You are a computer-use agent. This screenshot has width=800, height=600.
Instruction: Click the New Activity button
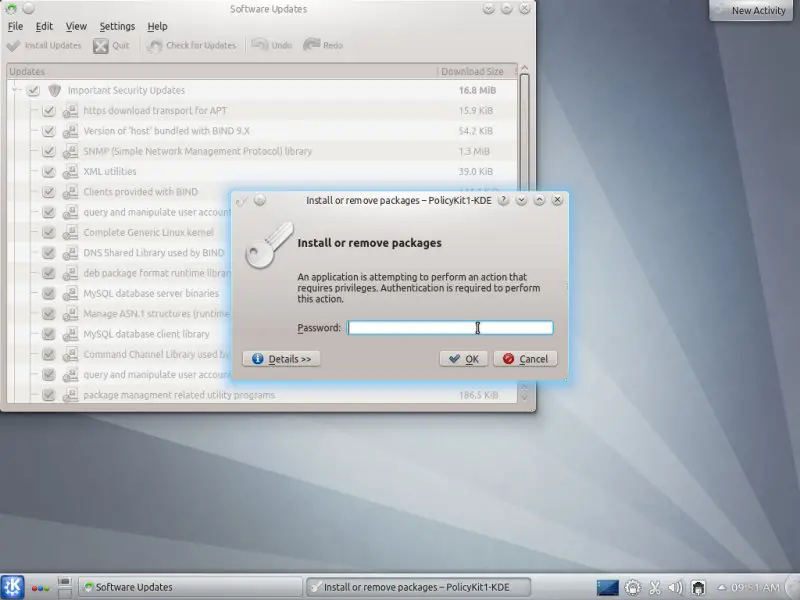(751, 10)
